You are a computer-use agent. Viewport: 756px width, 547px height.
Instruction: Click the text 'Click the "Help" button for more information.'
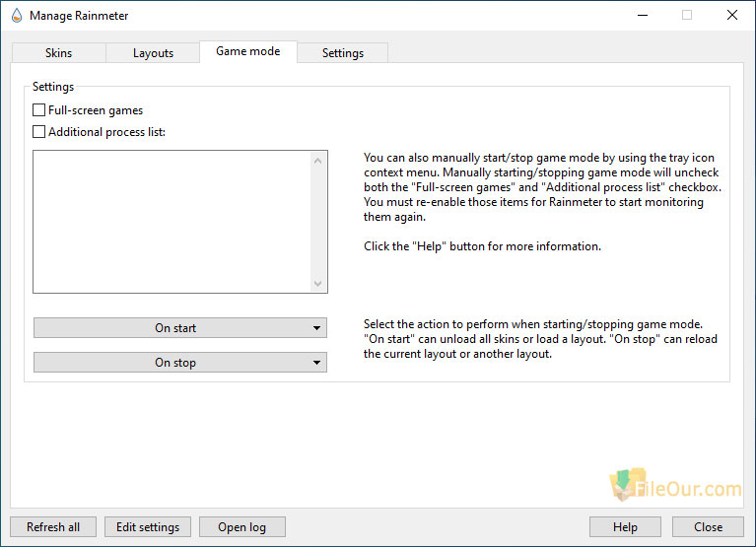tap(482, 246)
